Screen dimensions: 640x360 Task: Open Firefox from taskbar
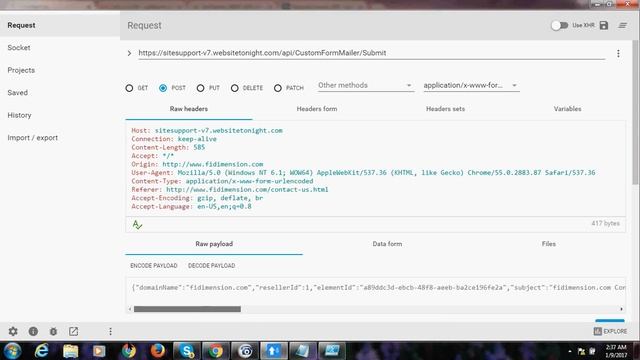point(158,351)
